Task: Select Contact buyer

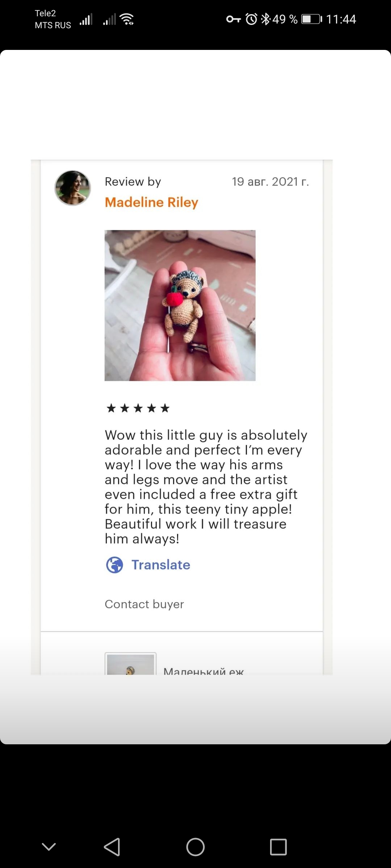Action: point(144,604)
